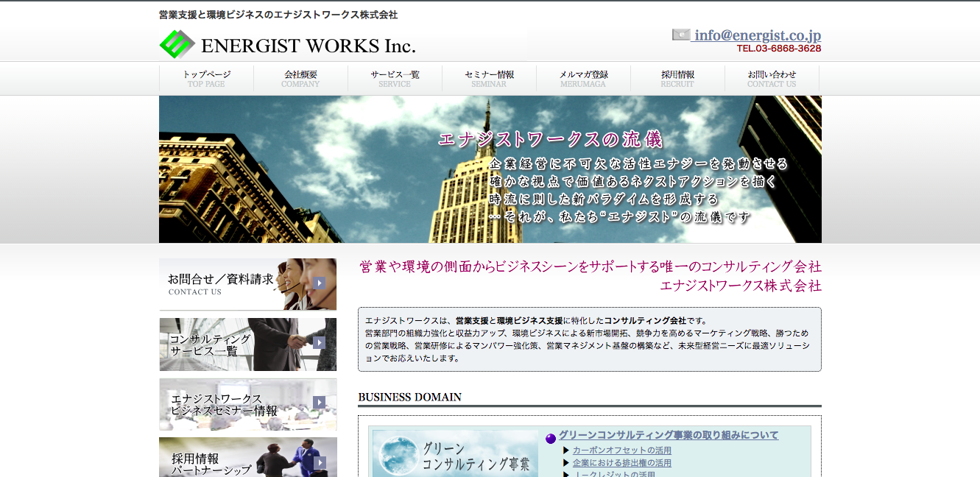Click 営業支援と環境ビジネスのエナジストワークス株式会社 tagline
The height and width of the screenshot is (477, 980).
point(278,15)
